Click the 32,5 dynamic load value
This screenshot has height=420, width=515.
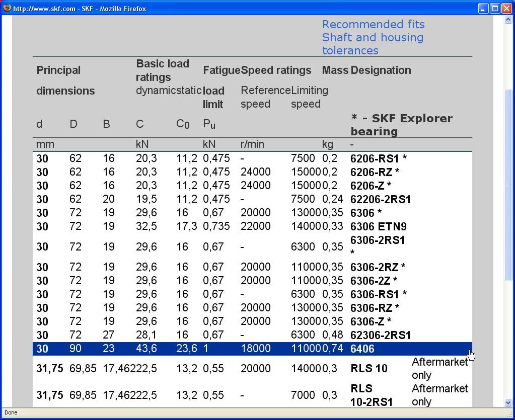[x=146, y=226]
